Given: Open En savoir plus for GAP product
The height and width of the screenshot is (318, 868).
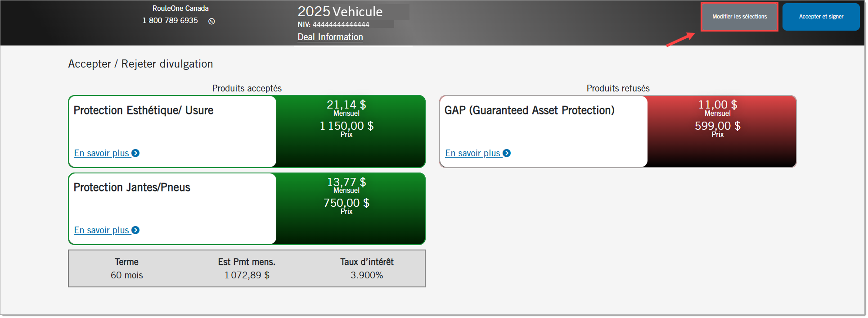Looking at the screenshot, I should tap(472, 153).
